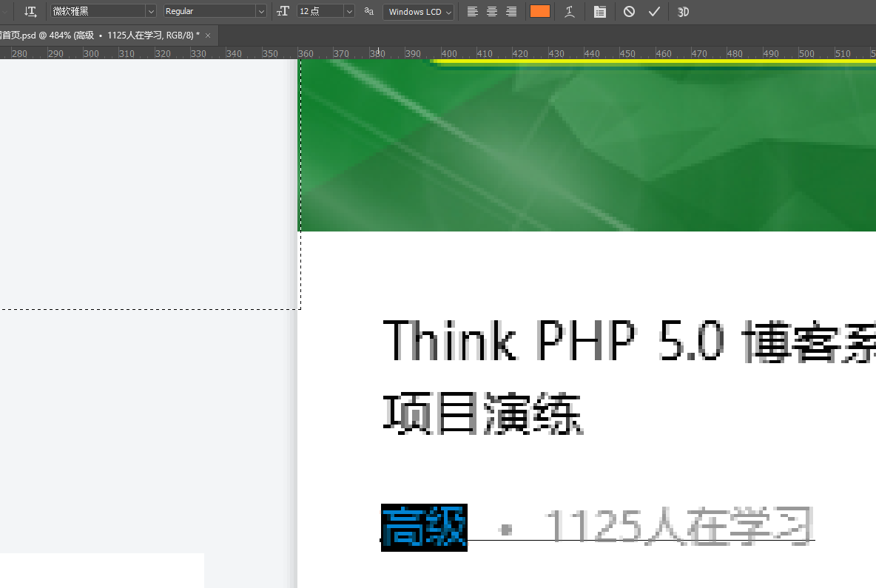Screen dimensions: 876x588
Task: Click the selected 高级 text on canvas
Action: [x=424, y=527]
